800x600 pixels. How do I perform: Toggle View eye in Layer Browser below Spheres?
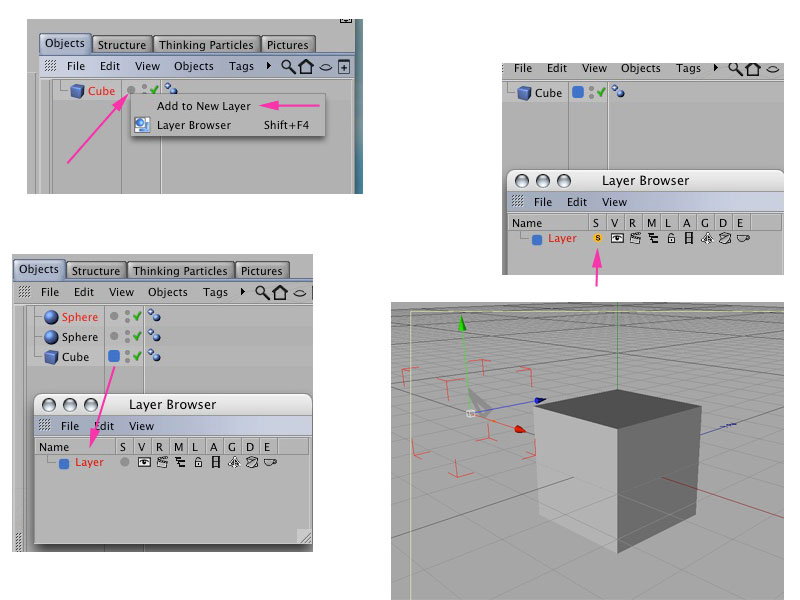click(144, 462)
